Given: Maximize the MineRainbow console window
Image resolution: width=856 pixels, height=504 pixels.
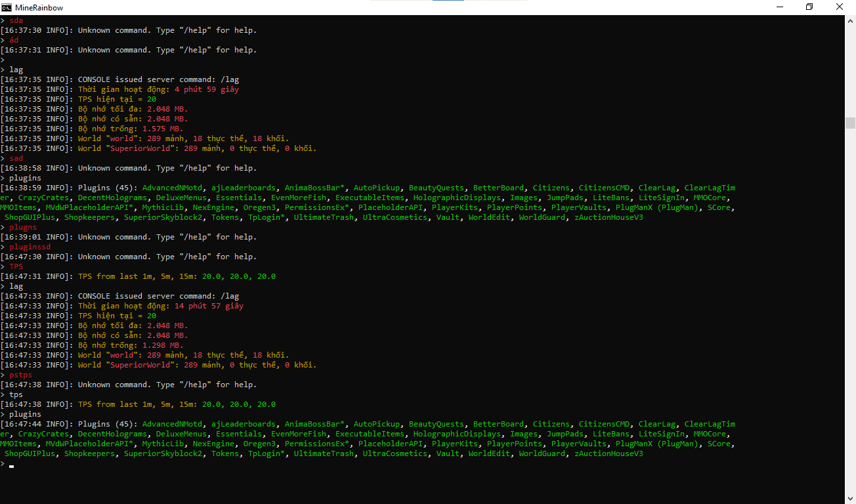Looking at the screenshot, I should coord(809,7).
